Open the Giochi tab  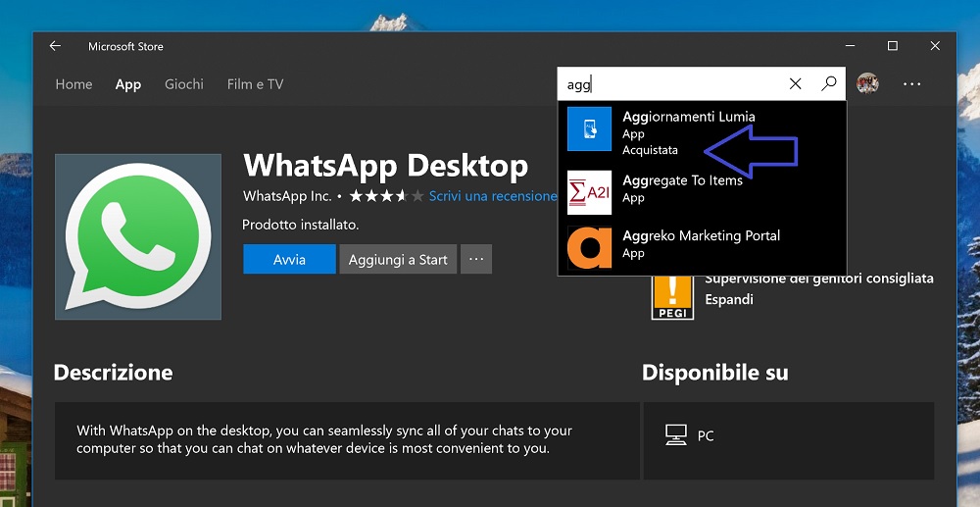184,84
